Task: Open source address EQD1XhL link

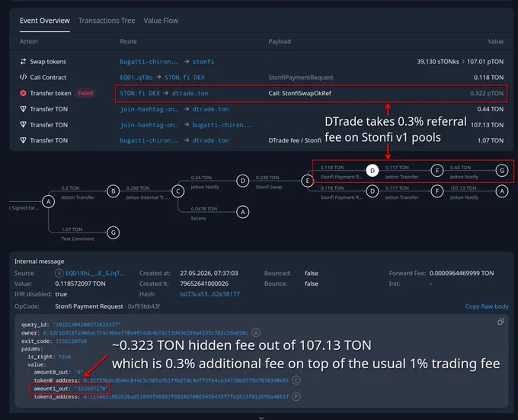Action: [94, 274]
